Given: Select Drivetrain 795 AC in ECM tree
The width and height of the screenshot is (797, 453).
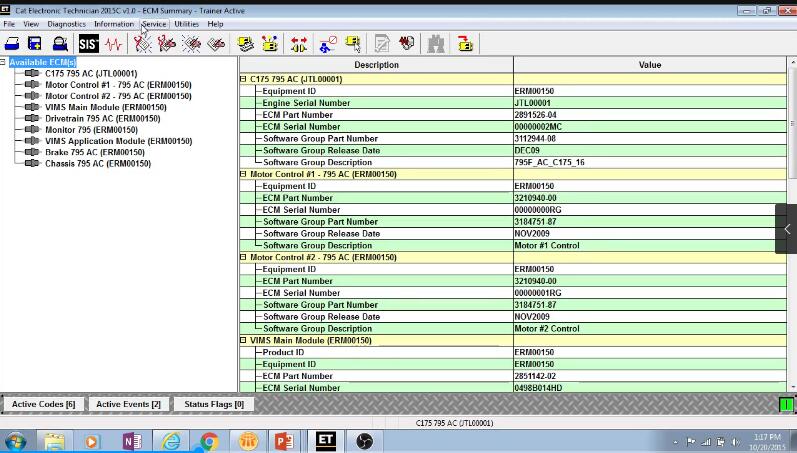Looking at the screenshot, I should 93,119.
